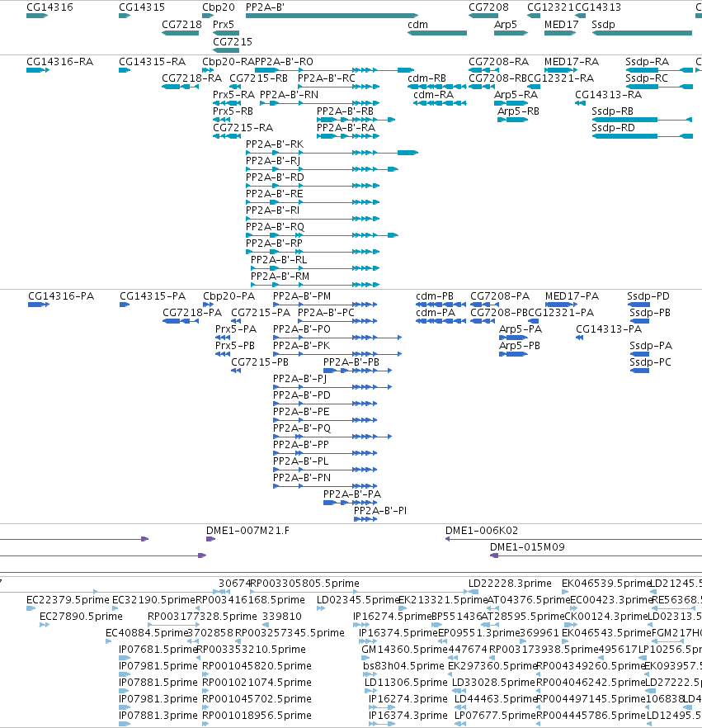Select the CG7215 gene label

pos(233,42)
